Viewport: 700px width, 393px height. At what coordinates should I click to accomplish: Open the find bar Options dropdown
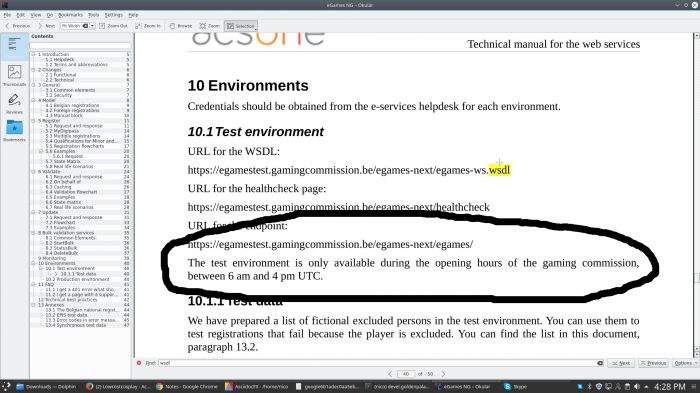685,363
